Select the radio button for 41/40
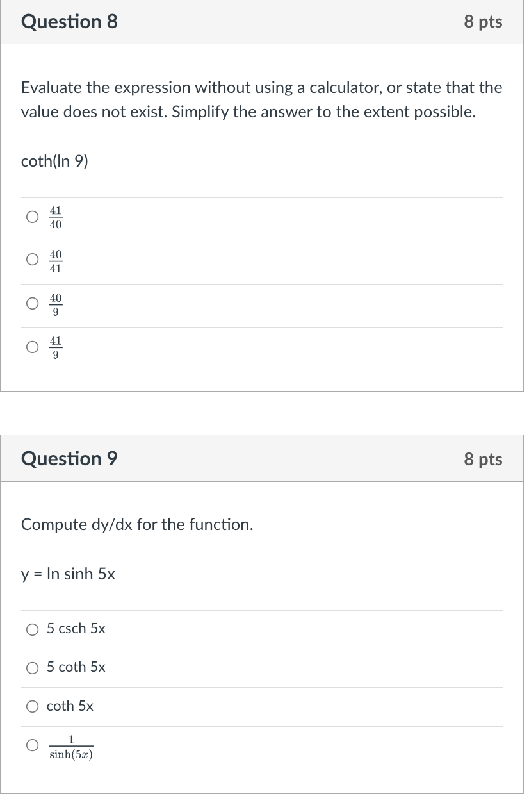This screenshot has width=529, height=812. (32, 217)
